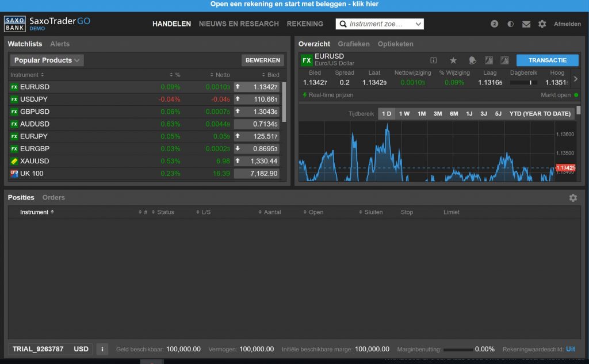589x364 pixels.
Task: Toggle the contrast theme icon
Action: pos(511,24)
